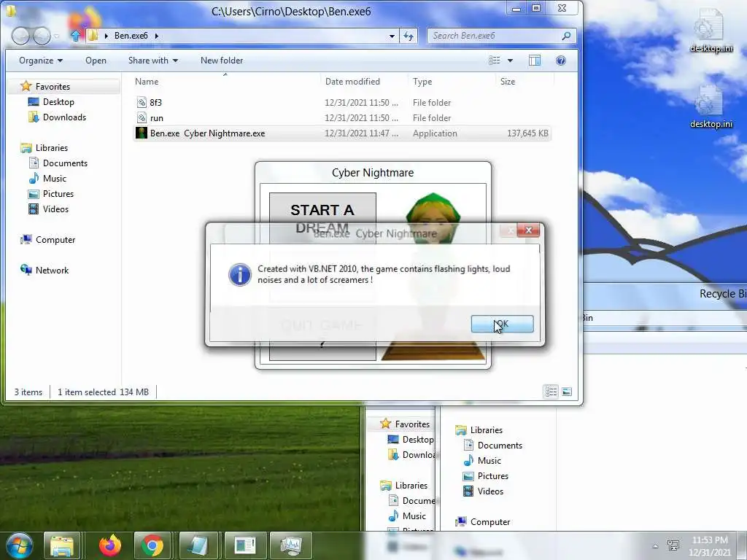Expand the Share with menu
Image resolution: width=747 pixels, height=560 pixels.
153,61
